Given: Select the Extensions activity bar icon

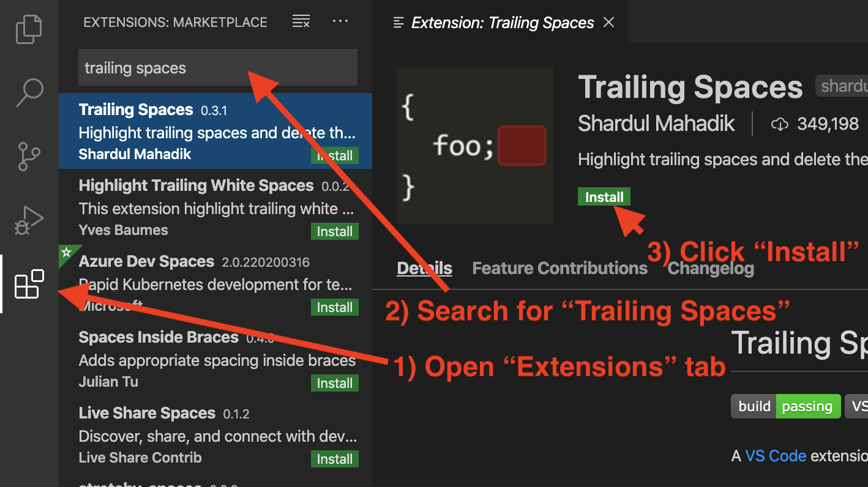Looking at the screenshot, I should click(28, 284).
